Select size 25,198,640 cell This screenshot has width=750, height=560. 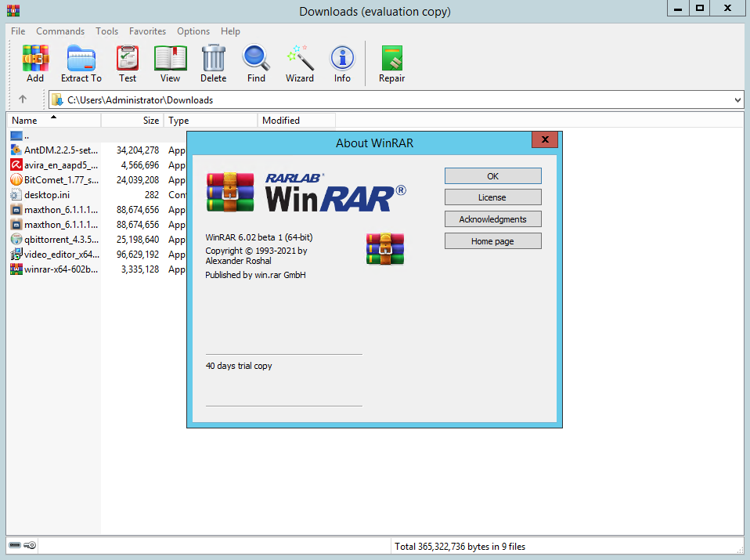[x=138, y=240]
